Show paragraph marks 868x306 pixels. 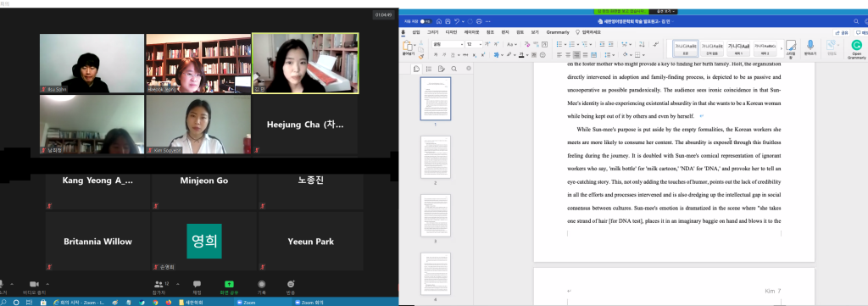click(x=656, y=44)
